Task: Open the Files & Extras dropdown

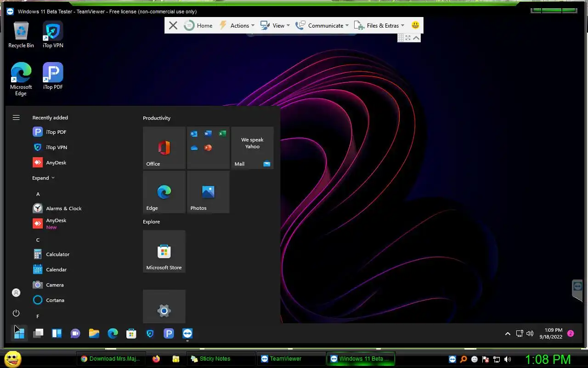Action: click(x=379, y=26)
